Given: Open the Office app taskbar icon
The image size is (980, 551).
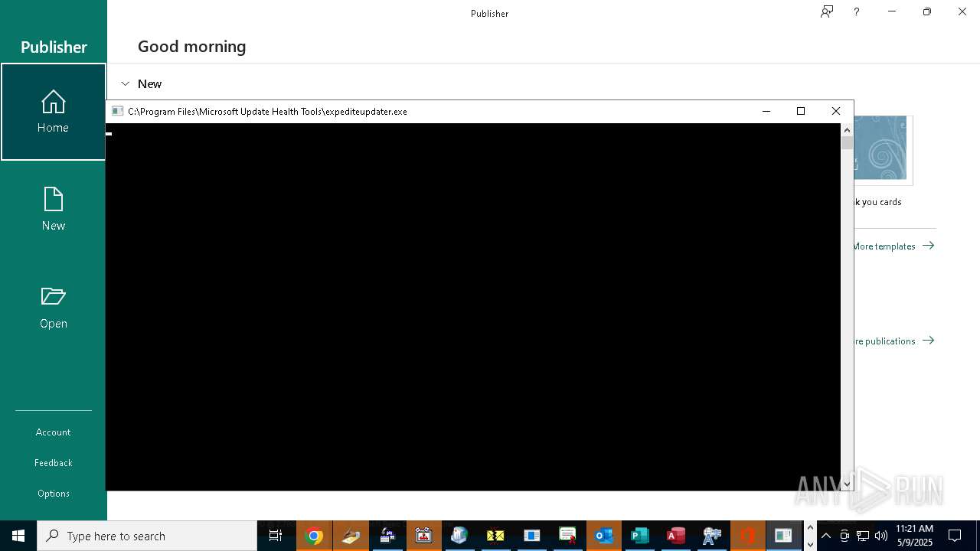Looking at the screenshot, I should click(748, 536).
